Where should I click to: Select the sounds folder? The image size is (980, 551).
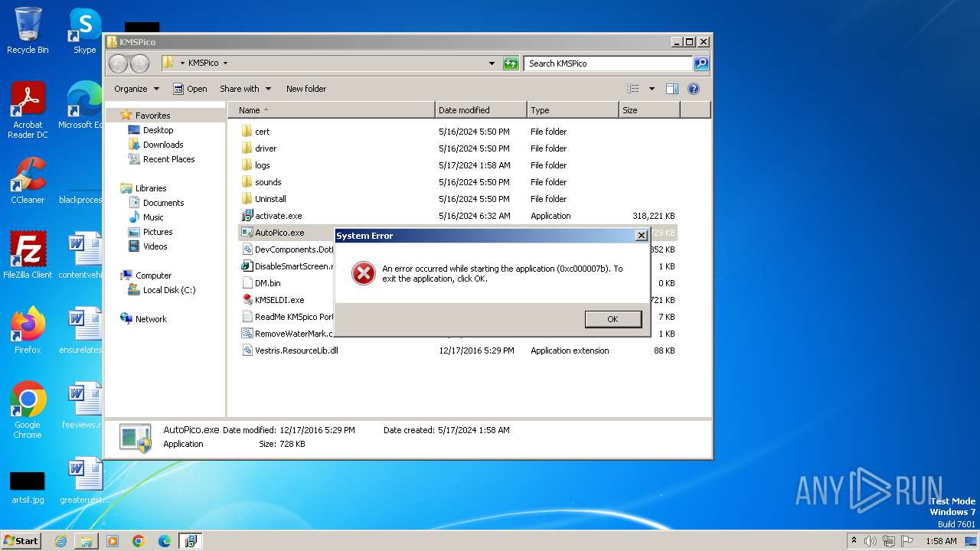pos(268,182)
